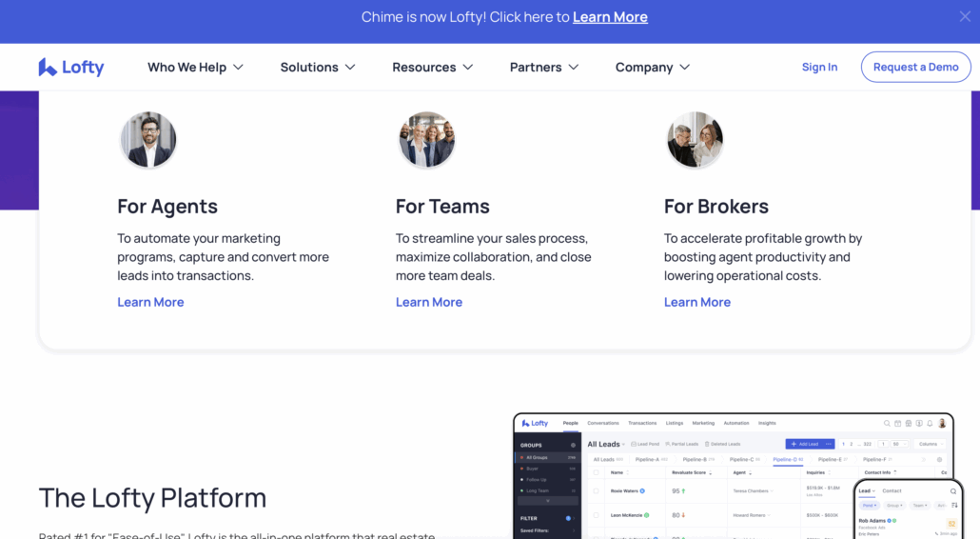
Task: Click the Request a Demo button
Action: pos(915,67)
